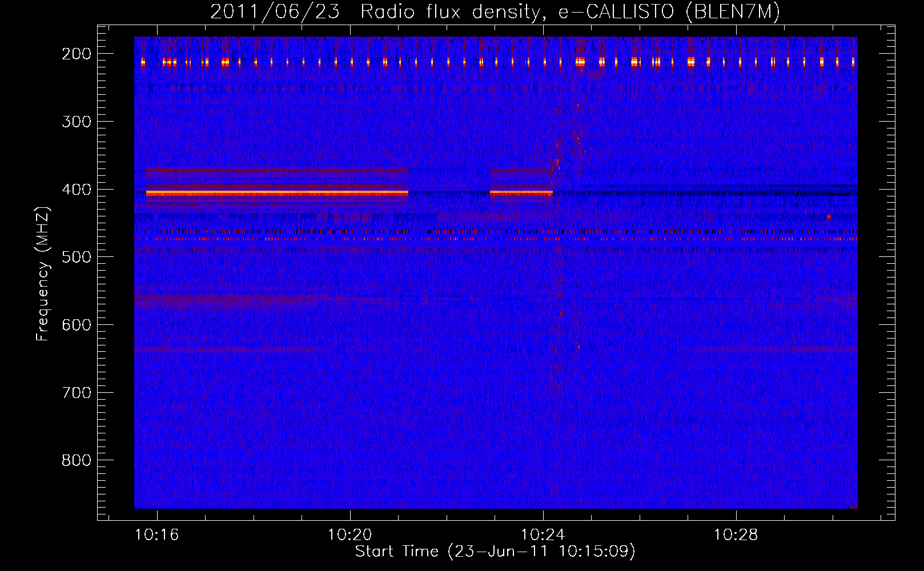Image resolution: width=924 pixels, height=571 pixels.
Task: Click the 10:16 time tick label
Action: [x=156, y=534]
